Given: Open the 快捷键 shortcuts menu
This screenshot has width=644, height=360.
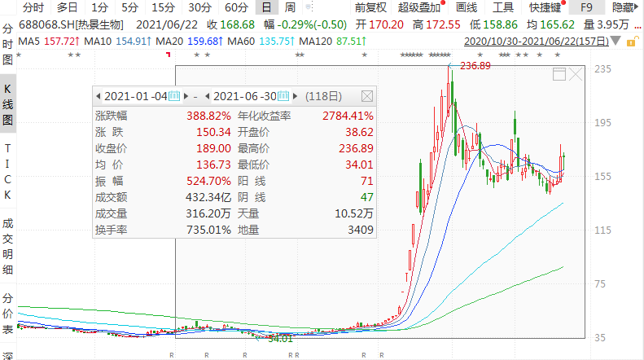Looking at the screenshot, I should [x=545, y=7].
